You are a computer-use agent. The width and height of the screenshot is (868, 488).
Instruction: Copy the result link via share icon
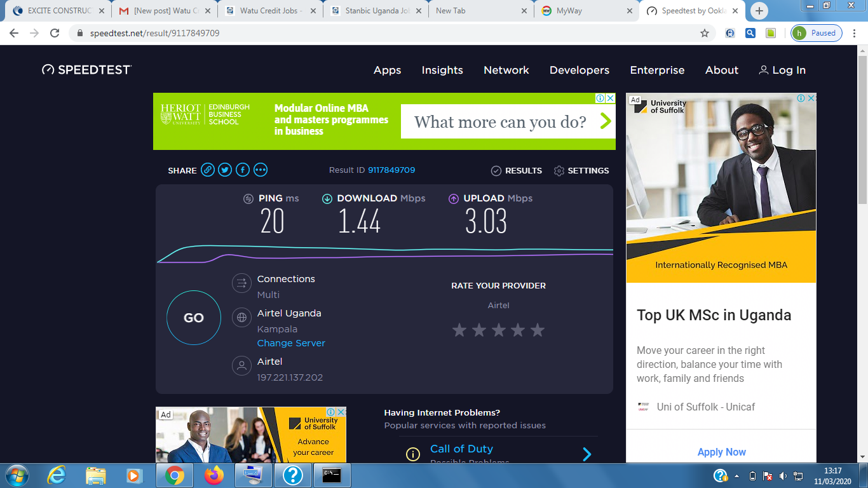click(207, 170)
